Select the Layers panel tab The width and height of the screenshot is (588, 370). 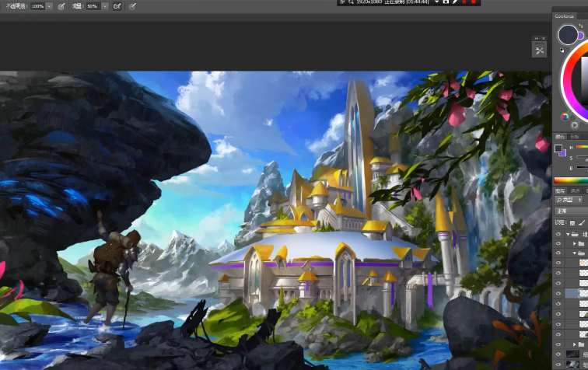click(561, 190)
